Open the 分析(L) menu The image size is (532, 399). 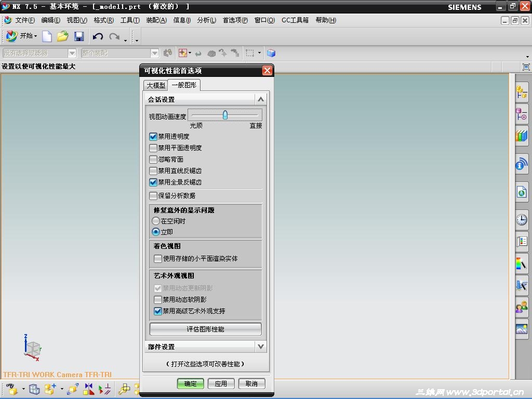(207, 20)
